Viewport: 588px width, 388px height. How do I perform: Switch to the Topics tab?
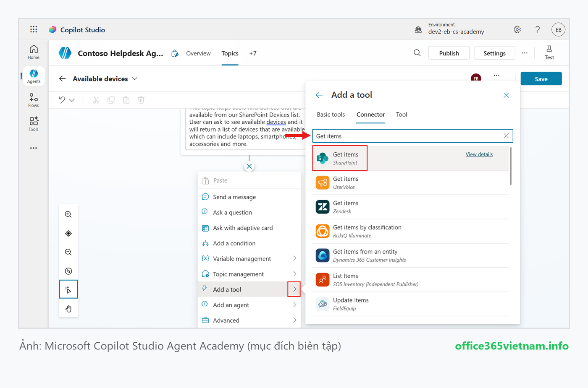[230, 53]
